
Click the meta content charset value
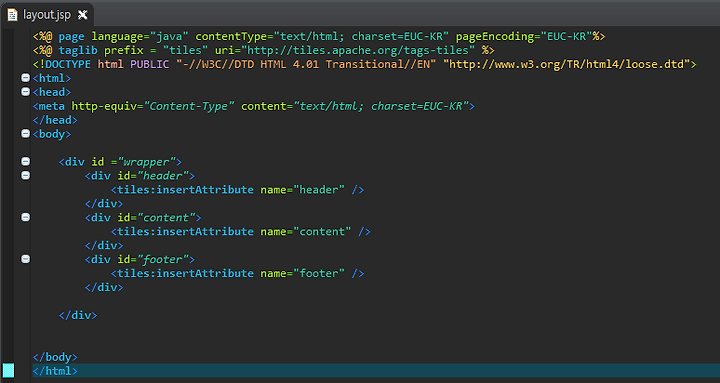tap(381, 106)
